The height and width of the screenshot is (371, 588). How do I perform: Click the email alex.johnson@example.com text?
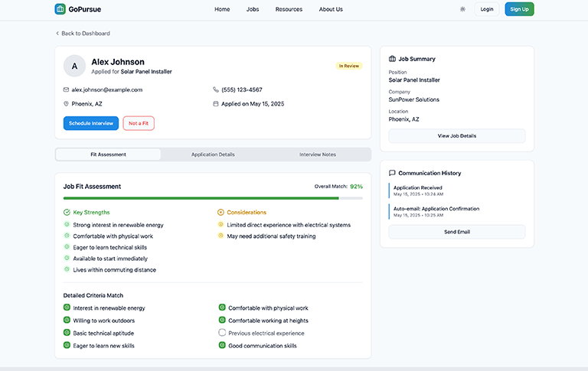pos(107,90)
